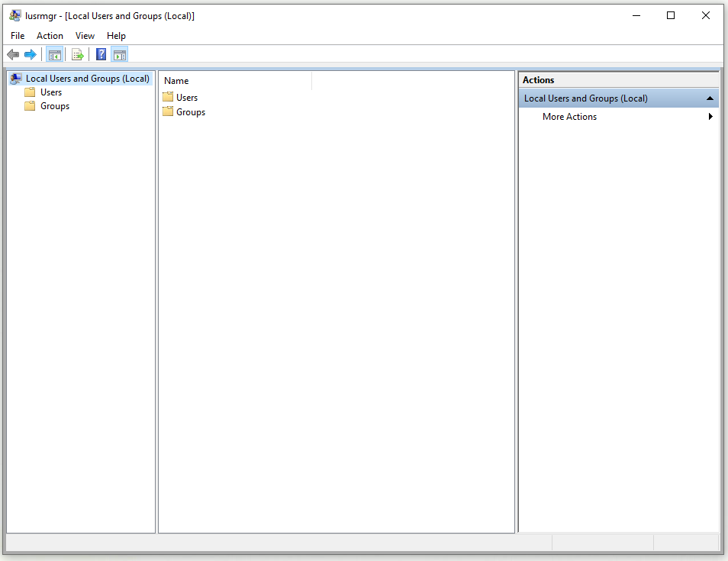Select the Users folder icon in the list pane
The width and height of the screenshot is (728, 561).
[x=168, y=97]
